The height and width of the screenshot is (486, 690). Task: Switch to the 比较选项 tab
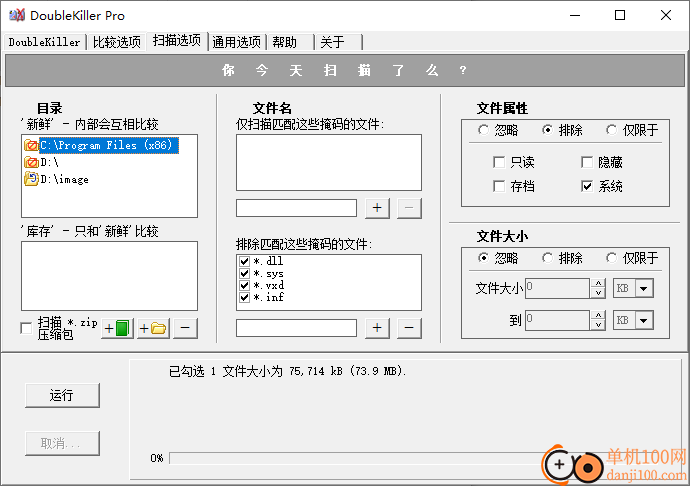pyautogui.click(x=117, y=42)
